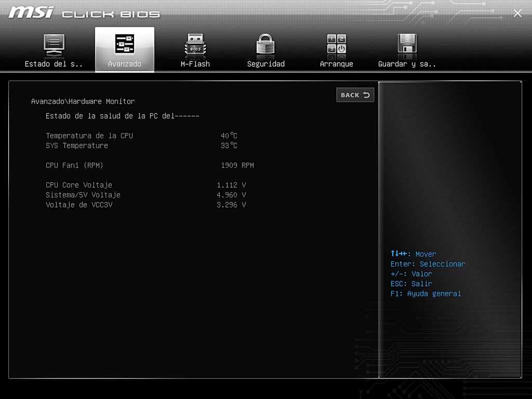Click the Seguridad tab label
The height and width of the screenshot is (399, 532).
pyautogui.click(x=265, y=64)
